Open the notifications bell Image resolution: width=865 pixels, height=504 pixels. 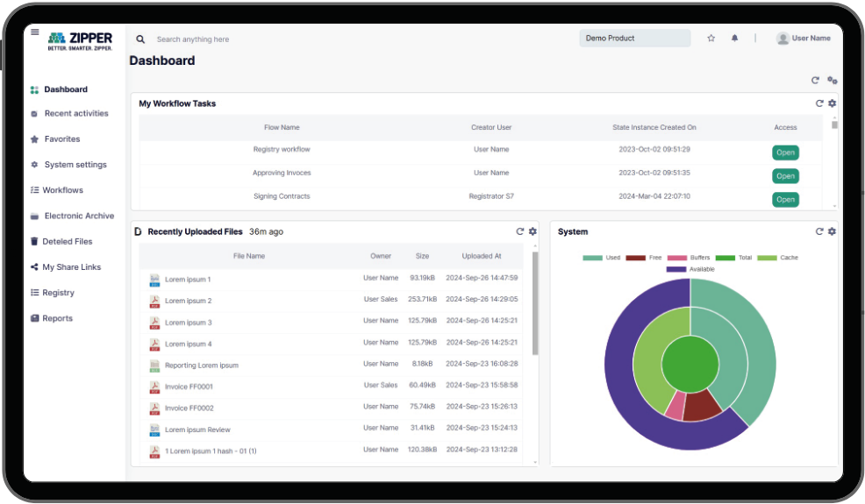[x=735, y=39]
